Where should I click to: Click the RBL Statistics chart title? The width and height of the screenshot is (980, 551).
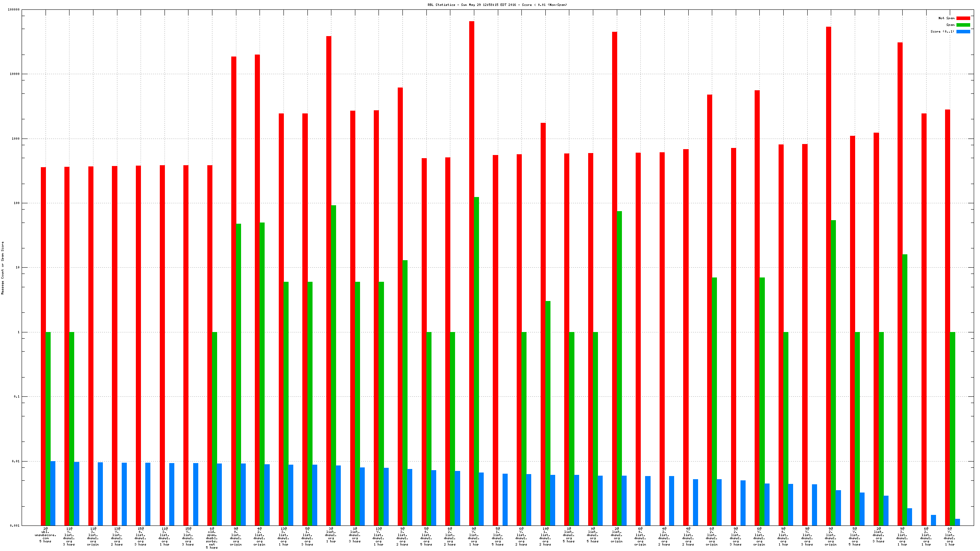pos(497,5)
